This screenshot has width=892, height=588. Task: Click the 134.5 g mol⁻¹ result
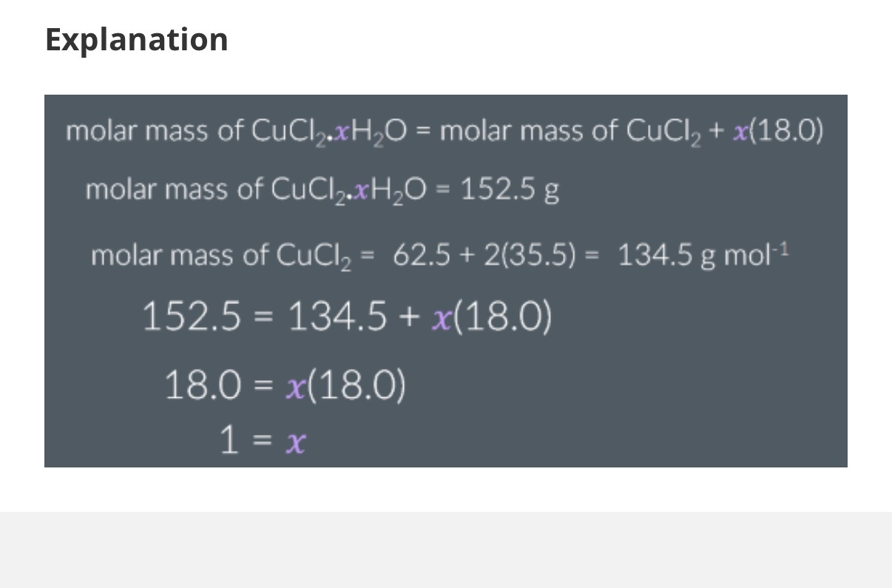click(x=703, y=256)
